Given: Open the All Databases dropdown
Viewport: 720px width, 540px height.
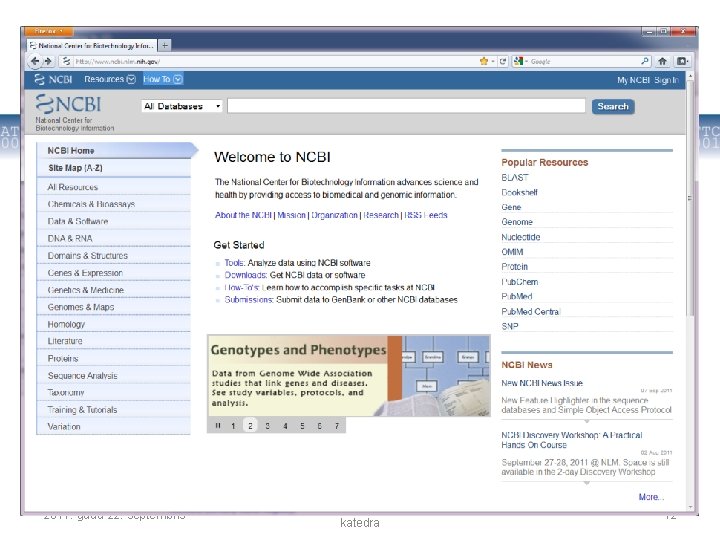Looking at the screenshot, I should tap(182, 106).
